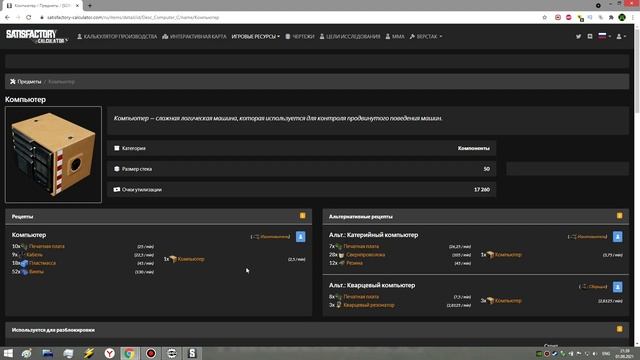Screen dimensions: 640x360
Task: Open red record app in taskbar
Action: tap(151, 353)
